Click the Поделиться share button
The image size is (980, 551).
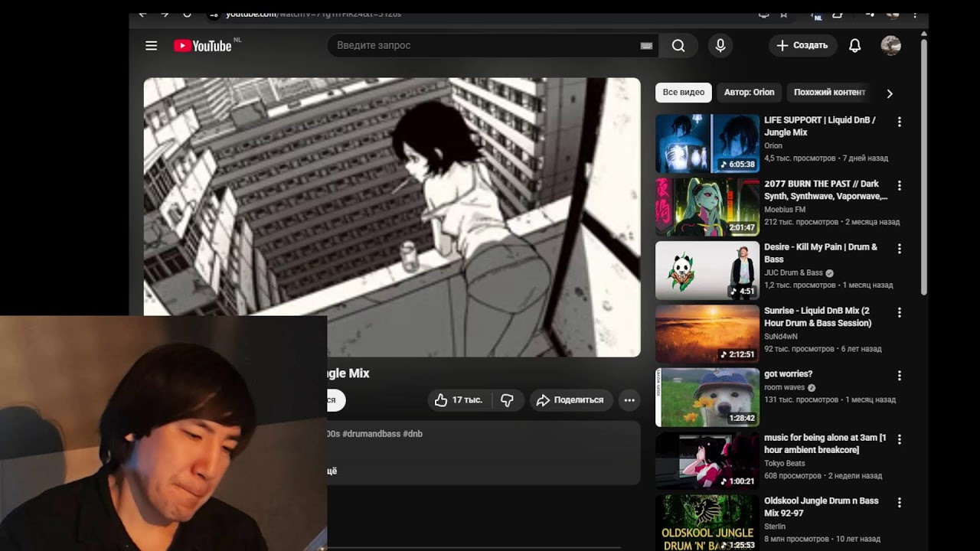point(570,400)
